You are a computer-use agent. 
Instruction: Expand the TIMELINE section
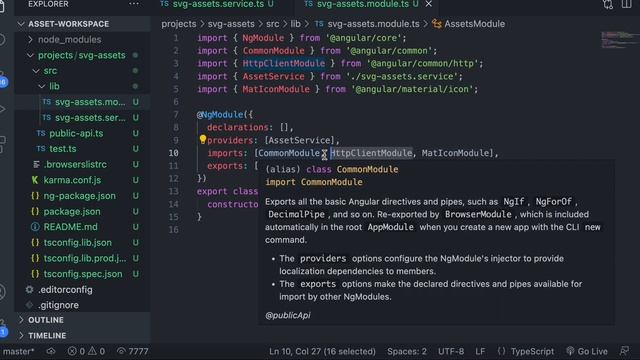(47, 336)
